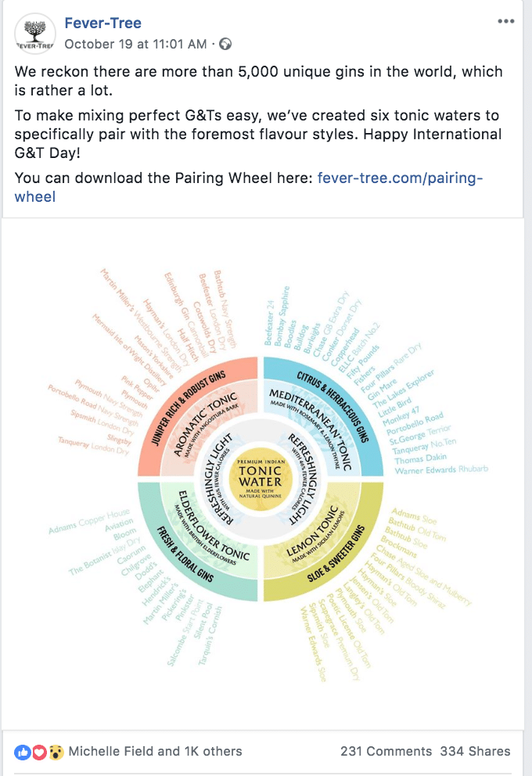View the 231 Comments
The height and width of the screenshot is (776, 532).
click(386, 751)
